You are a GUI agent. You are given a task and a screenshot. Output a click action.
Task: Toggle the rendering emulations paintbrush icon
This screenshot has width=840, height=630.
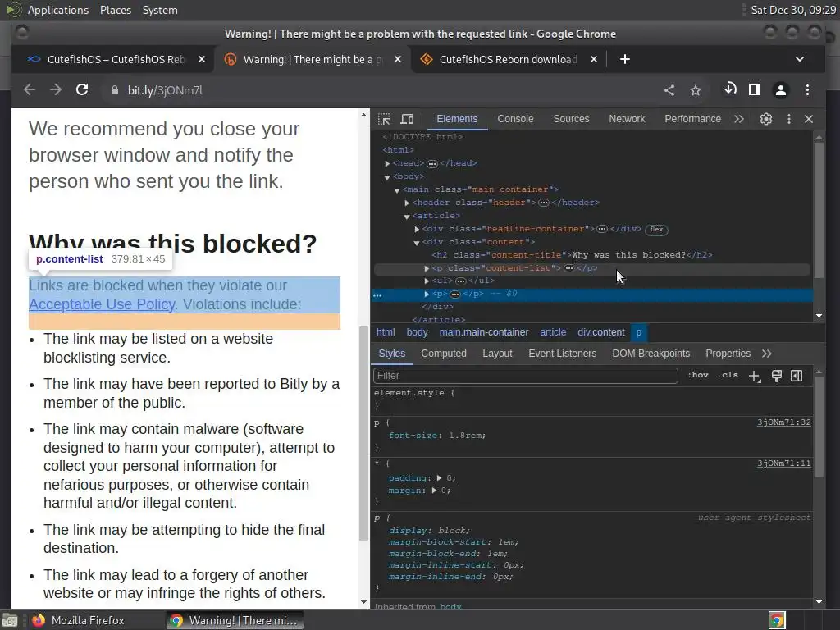point(776,376)
